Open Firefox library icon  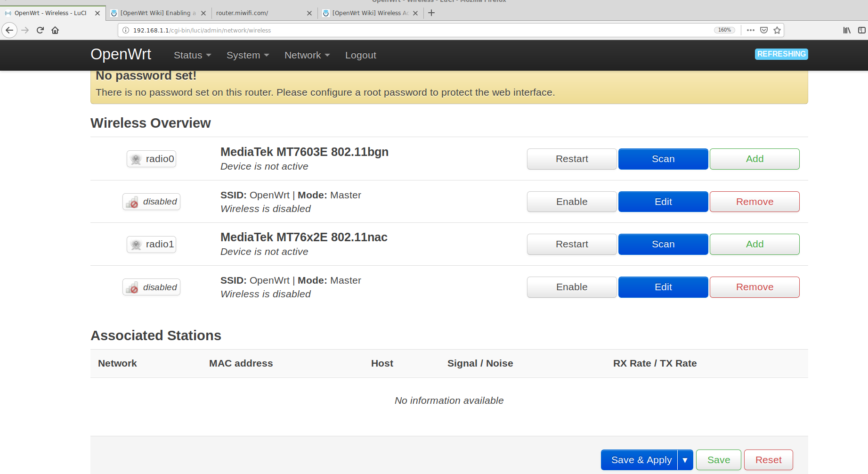(x=847, y=30)
